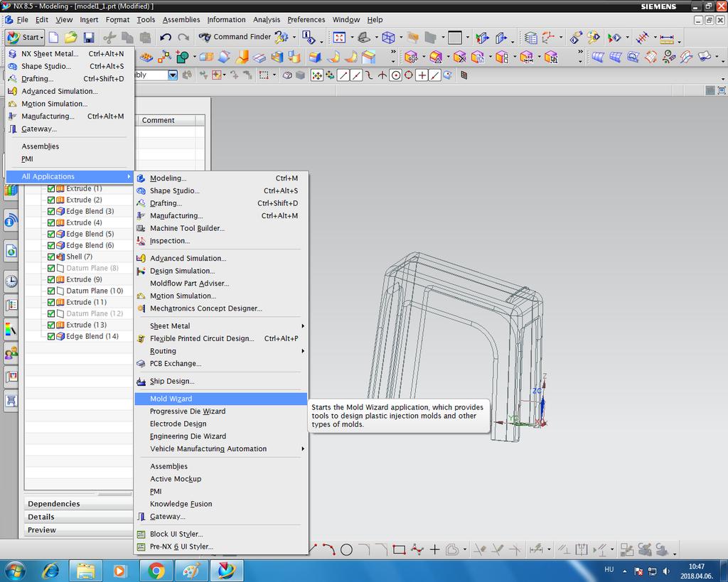Screen dimensions: 728x582
Task: Open Block UI Styler
Action: pos(221,534)
